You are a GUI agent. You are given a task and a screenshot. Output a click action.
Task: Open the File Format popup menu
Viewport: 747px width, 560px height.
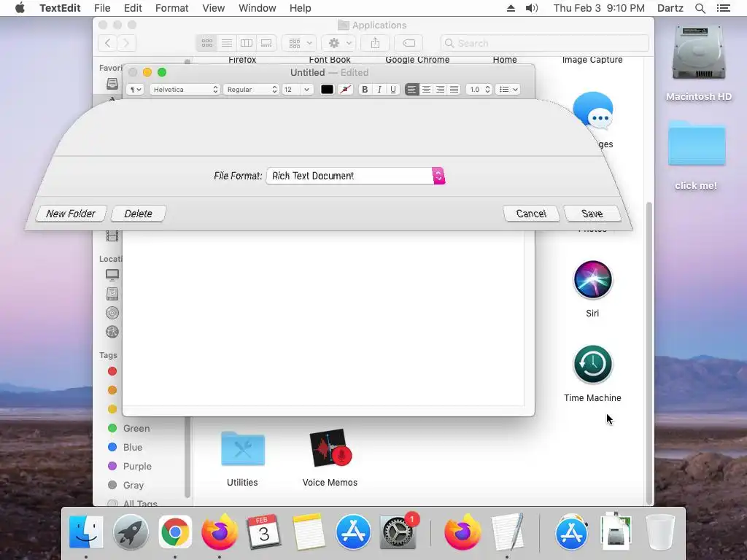point(355,176)
